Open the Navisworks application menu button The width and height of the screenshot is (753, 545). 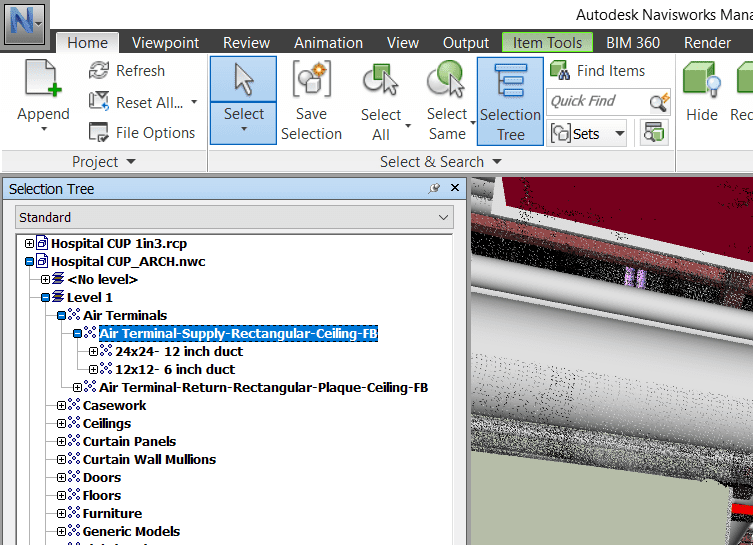pyautogui.click(x=24, y=24)
